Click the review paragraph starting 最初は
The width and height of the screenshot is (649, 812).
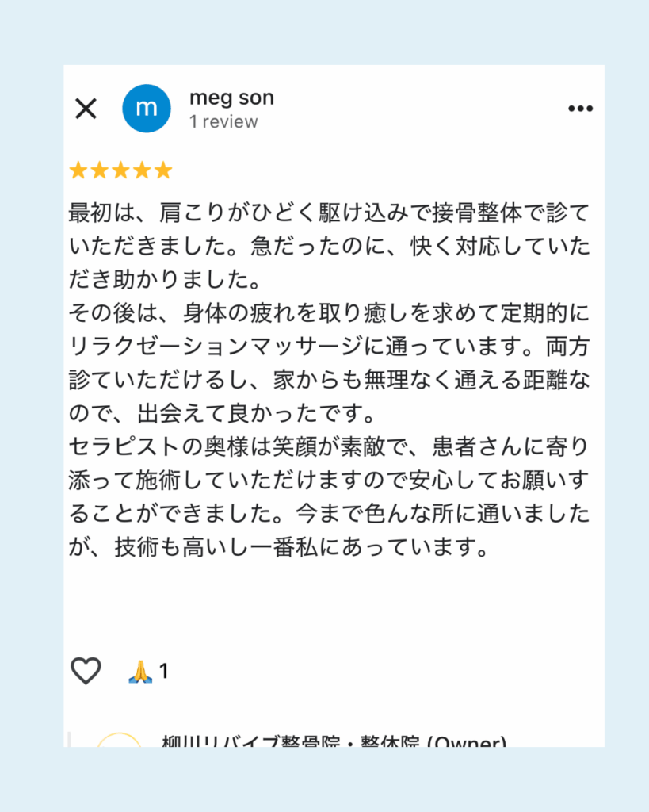click(329, 246)
